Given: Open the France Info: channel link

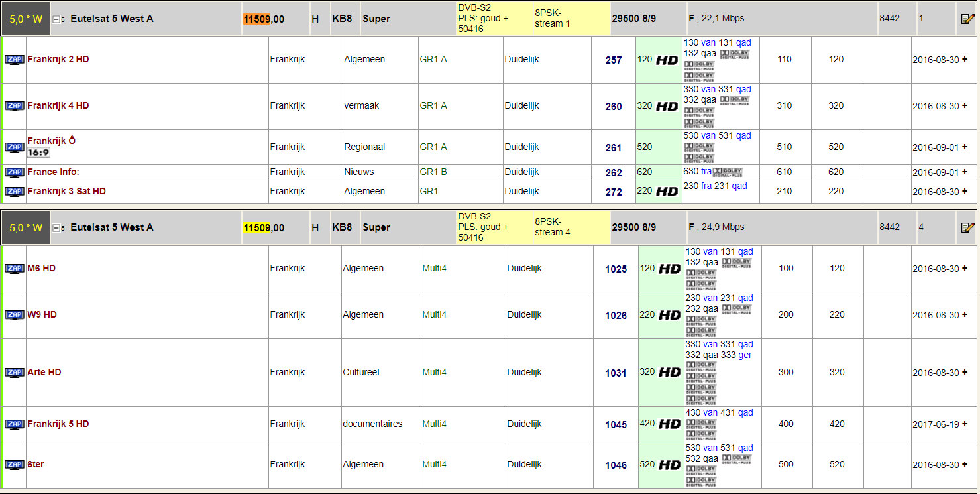Looking at the screenshot, I should pyautogui.click(x=54, y=172).
